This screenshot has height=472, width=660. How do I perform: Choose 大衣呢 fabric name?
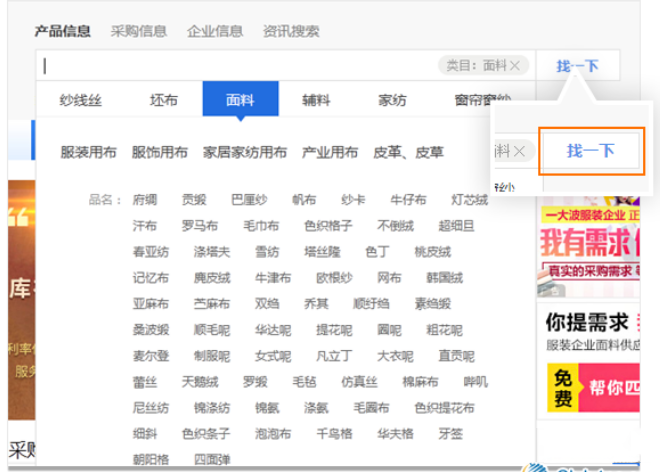[395, 356]
